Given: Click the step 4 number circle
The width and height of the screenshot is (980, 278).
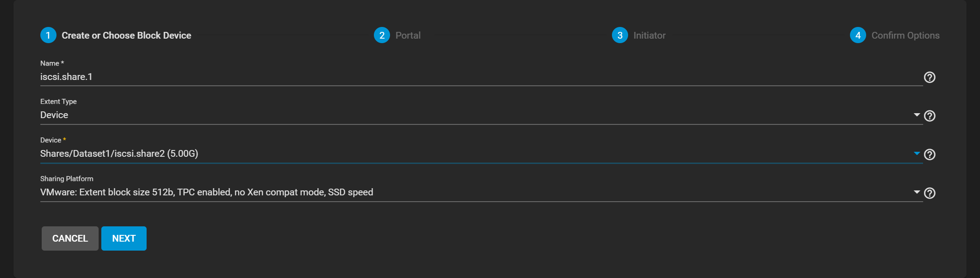Looking at the screenshot, I should pos(858,35).
